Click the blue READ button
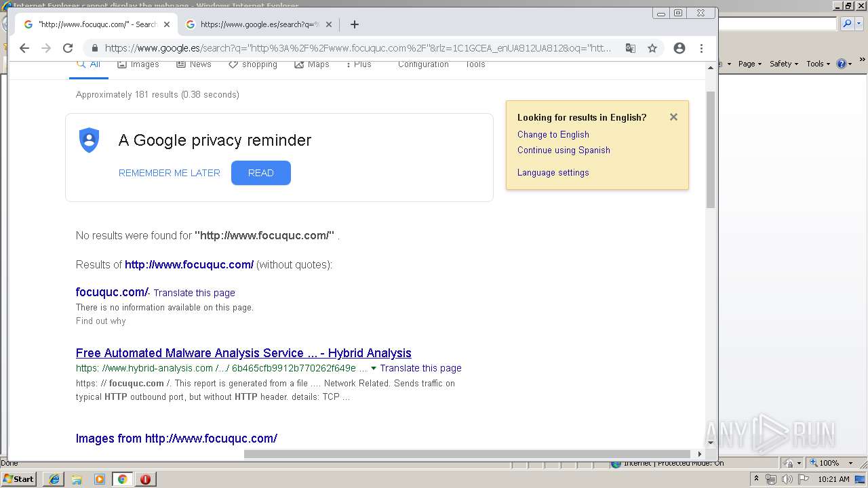Screen dimensions: 868x488 click(x=261, y=173)
